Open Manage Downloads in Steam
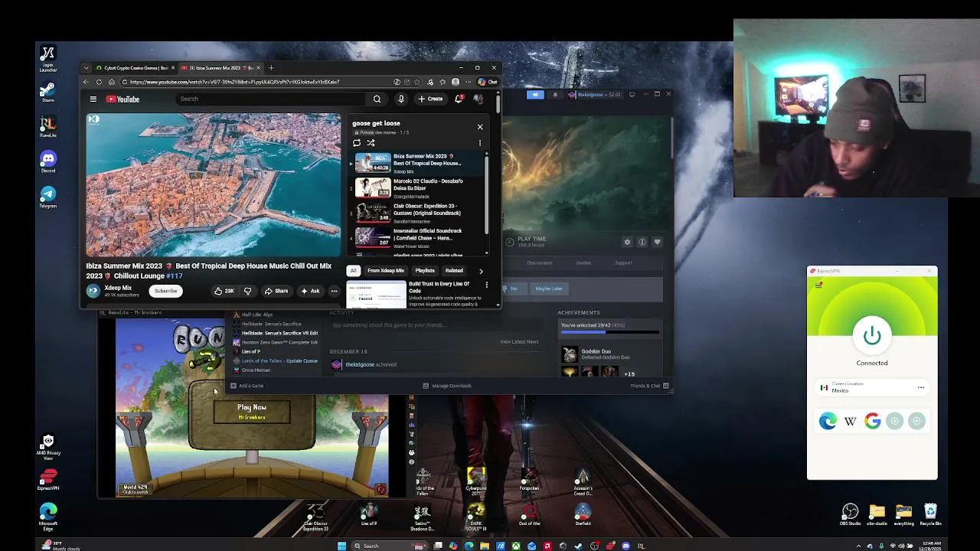Screen dimensions: 980x551 (447, 386)
